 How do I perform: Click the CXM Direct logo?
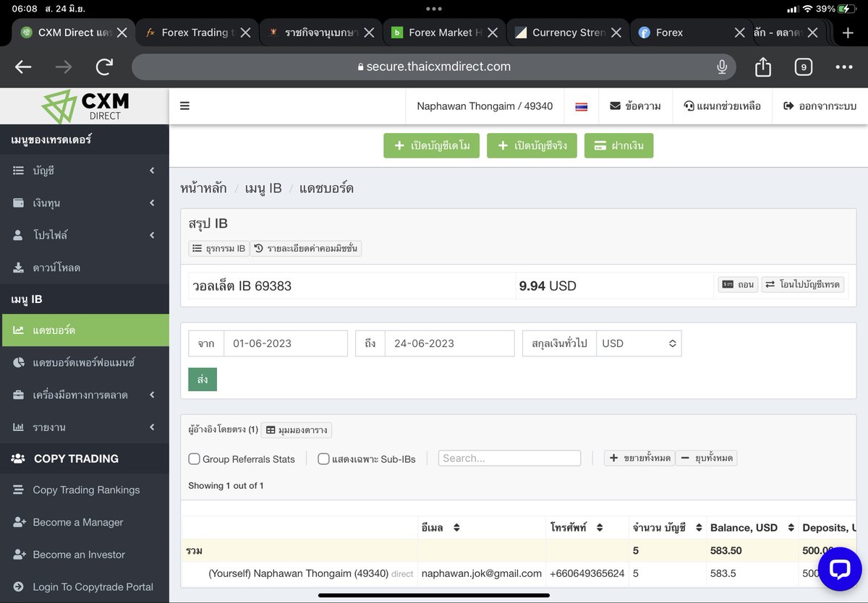click(85, 106)
